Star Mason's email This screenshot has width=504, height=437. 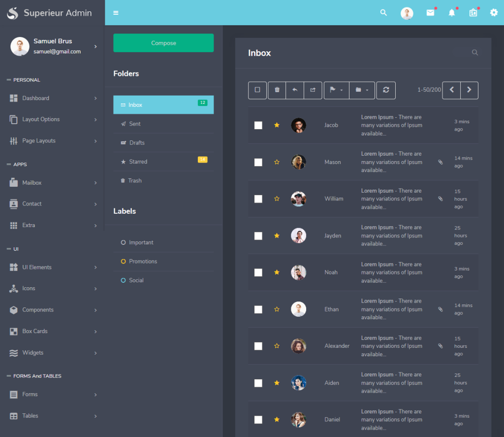[277, 162]
